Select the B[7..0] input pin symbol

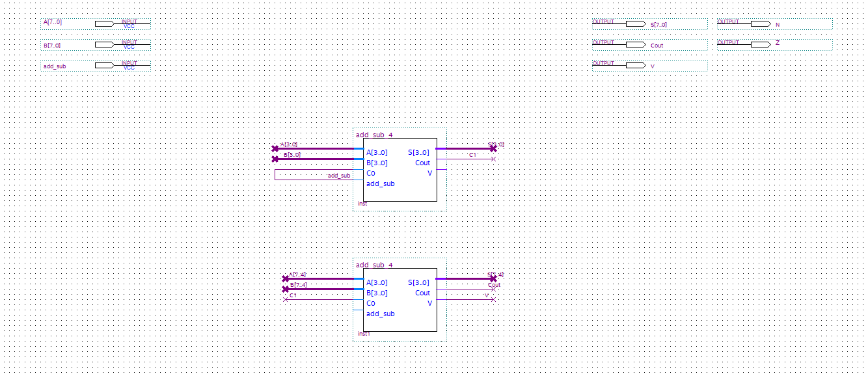point(104,43)
